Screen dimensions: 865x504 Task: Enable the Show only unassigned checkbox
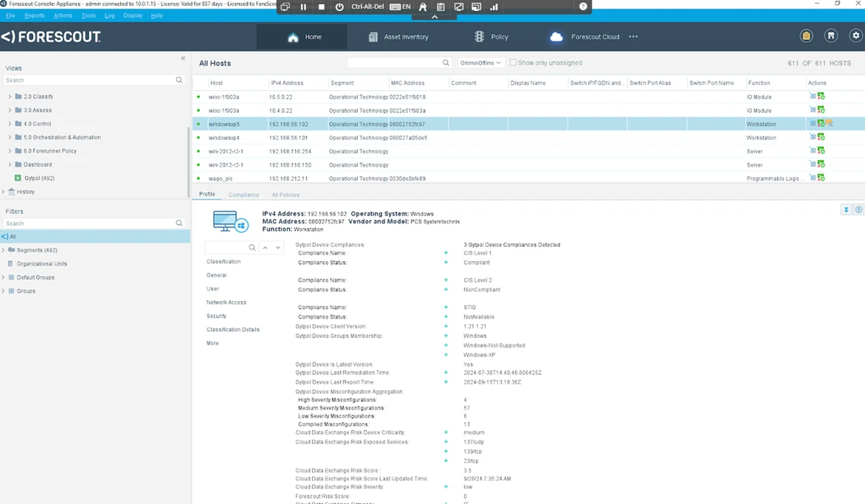click(513, 63)
